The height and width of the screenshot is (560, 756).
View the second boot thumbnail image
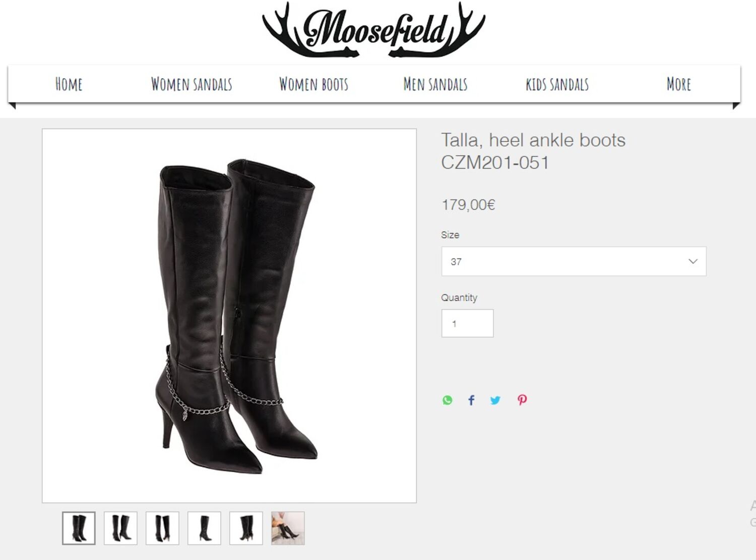click(120, 528)
